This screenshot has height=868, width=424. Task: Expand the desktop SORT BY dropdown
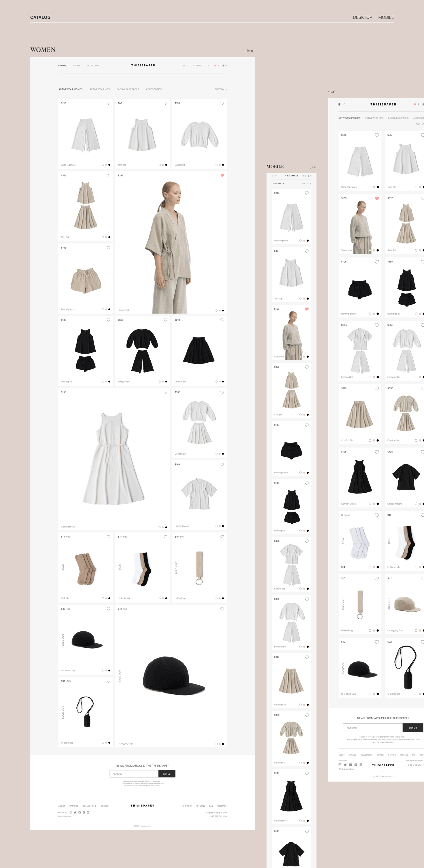tap(220, 89)
